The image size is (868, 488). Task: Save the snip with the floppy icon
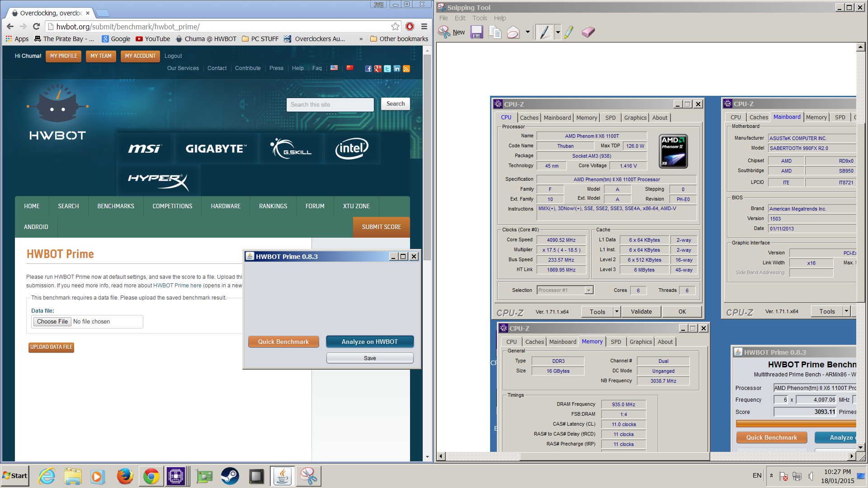click(x=476, y=32)
